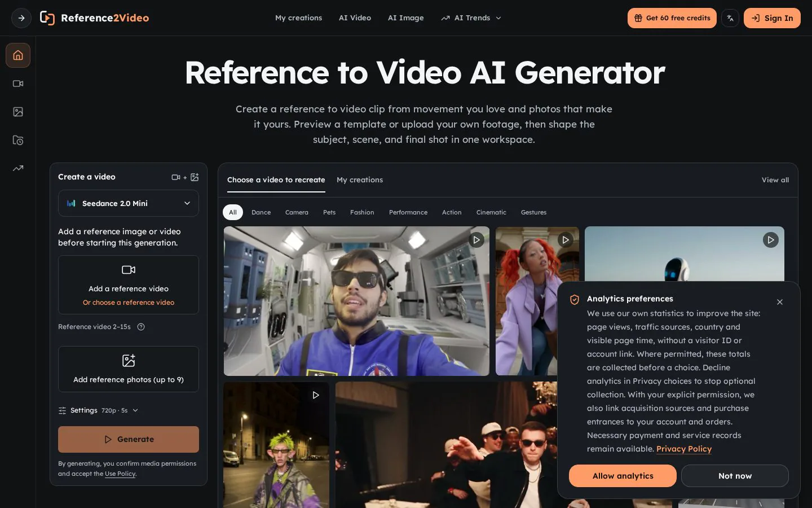Expand the Settings 720p 5s options

pyautogui.click(x=99, y=410)
